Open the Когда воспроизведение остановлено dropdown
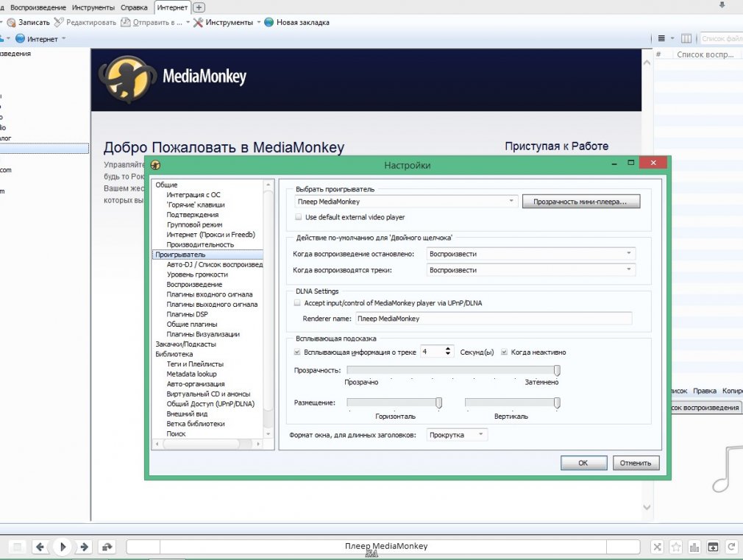Viewport: 743px width, 560px height. click(530, 254)
